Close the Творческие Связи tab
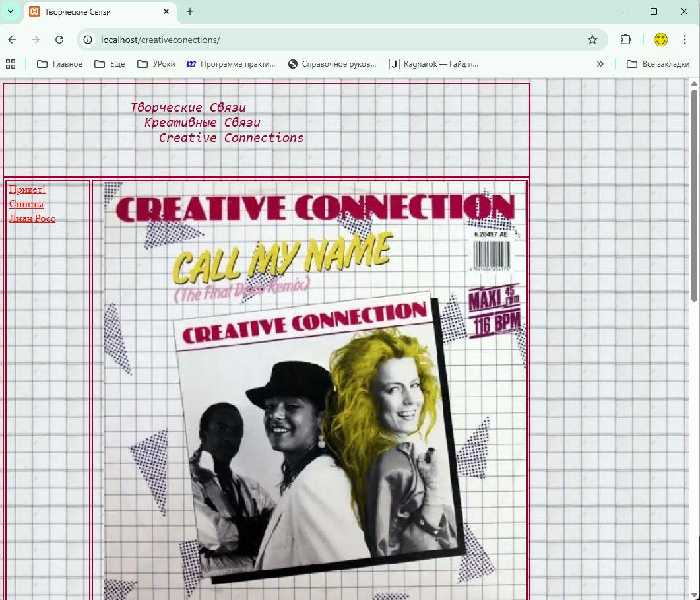Image resolution: width=700 pixels, height=600 pixels. (x=167, y=11)
